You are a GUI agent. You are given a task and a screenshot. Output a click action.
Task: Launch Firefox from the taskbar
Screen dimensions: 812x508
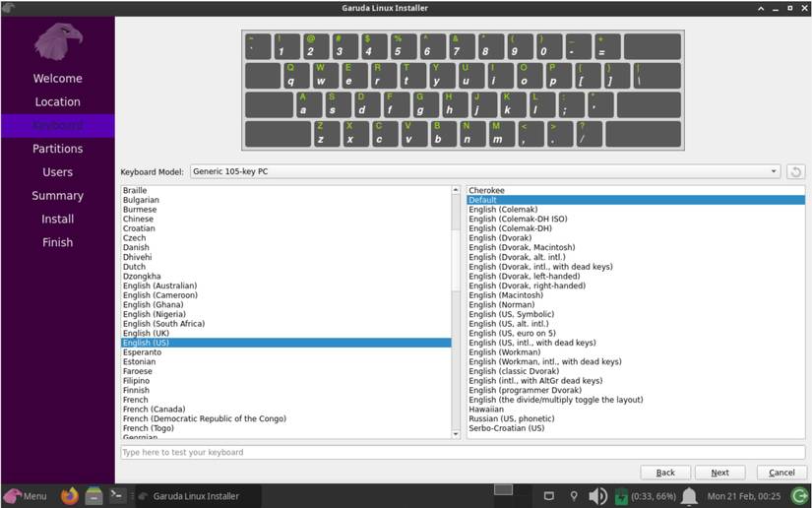pyautogui.click(x=70, y=496)
